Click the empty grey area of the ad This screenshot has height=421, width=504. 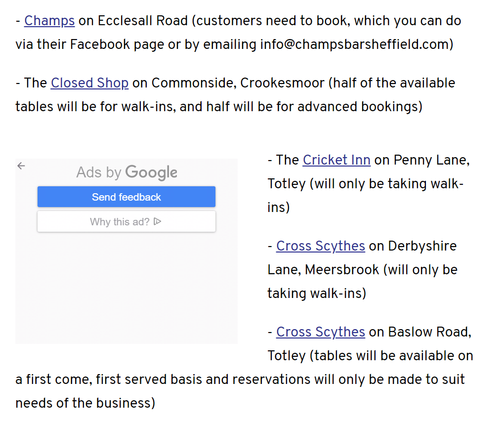coord(126,292)
